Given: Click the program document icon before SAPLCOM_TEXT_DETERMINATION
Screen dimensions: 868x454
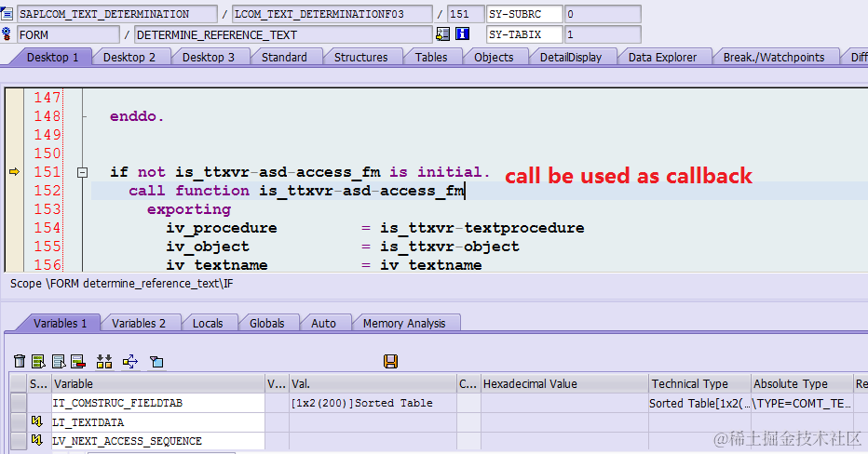Looking at the screenshot, I should (x=7, y=14).
